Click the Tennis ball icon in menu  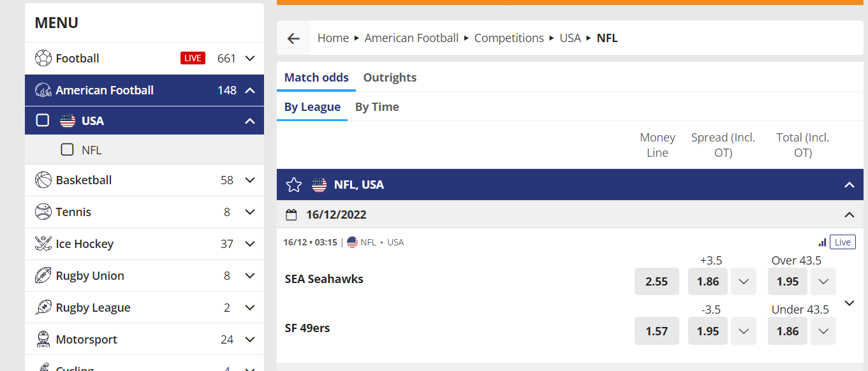point(43,212)
